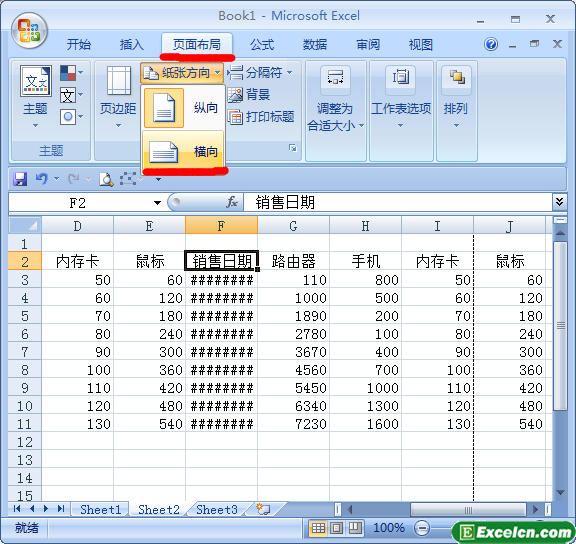Open theme effects dropdown
Screen dimensions: 576x544
[71, 117]
